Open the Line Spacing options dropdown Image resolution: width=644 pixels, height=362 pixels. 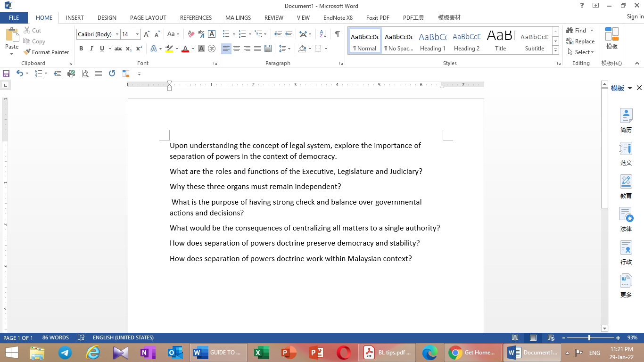[288, 49]
